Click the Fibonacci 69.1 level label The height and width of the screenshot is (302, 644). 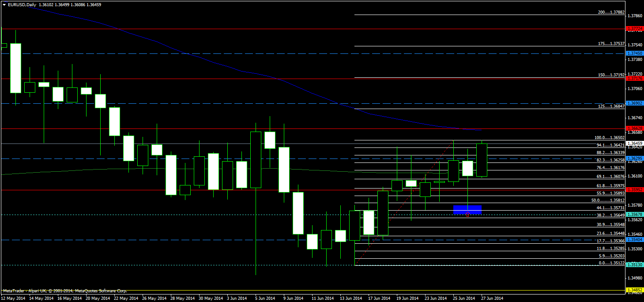(x=610, y=177)
